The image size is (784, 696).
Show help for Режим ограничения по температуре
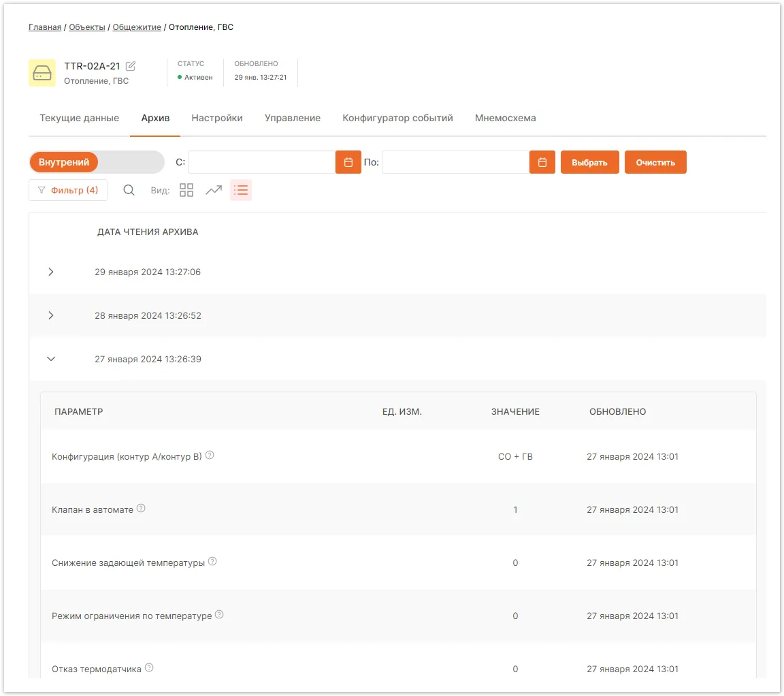(x=219, y=614)
